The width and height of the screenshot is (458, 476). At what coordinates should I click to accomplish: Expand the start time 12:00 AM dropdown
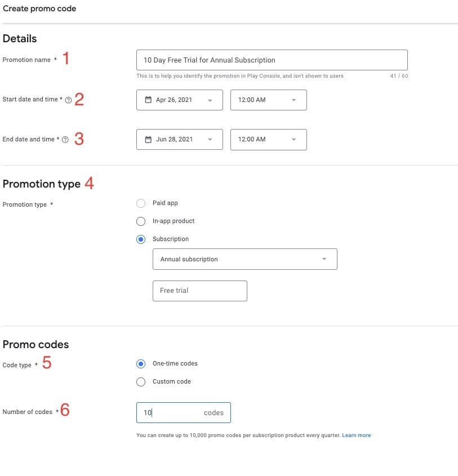pos(294,100)
